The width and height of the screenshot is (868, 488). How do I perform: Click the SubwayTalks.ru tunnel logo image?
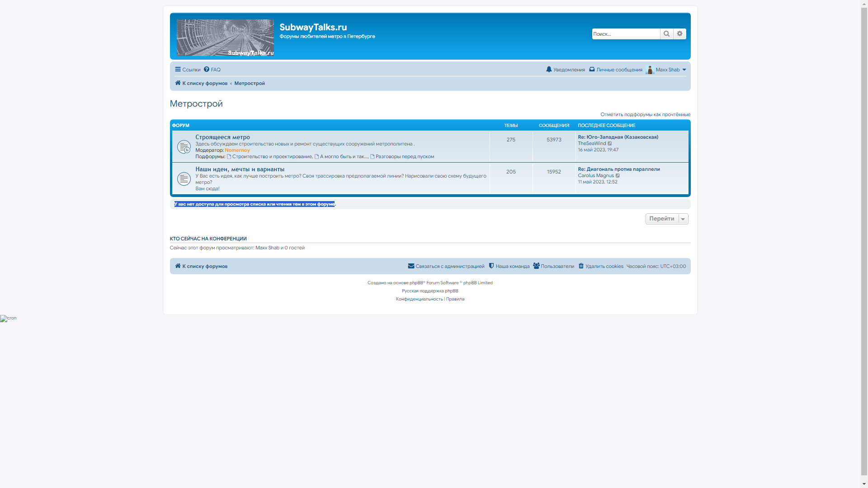tap(225, 38)
